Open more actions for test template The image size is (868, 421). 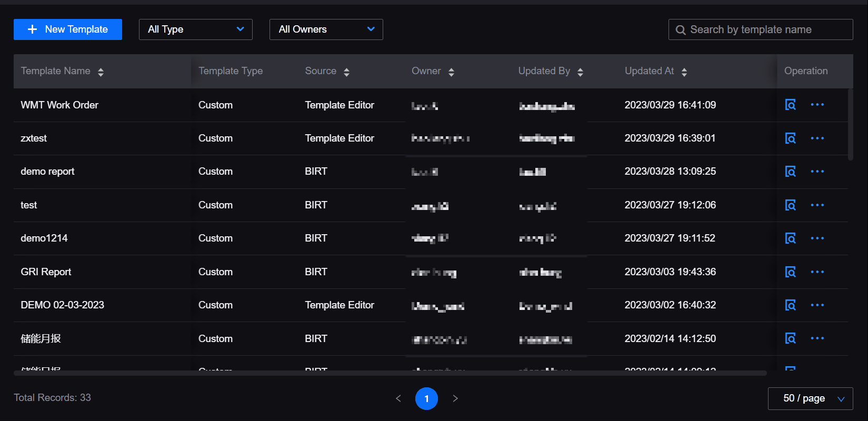pyautogui.click(x=817, y=205)
